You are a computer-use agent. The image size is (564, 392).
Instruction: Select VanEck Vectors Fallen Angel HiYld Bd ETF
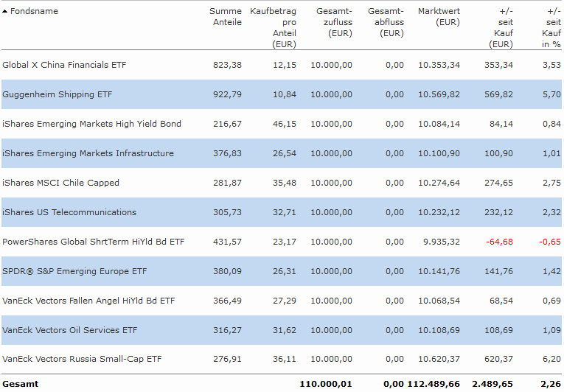pyautogui.click(x=88, y=301)
